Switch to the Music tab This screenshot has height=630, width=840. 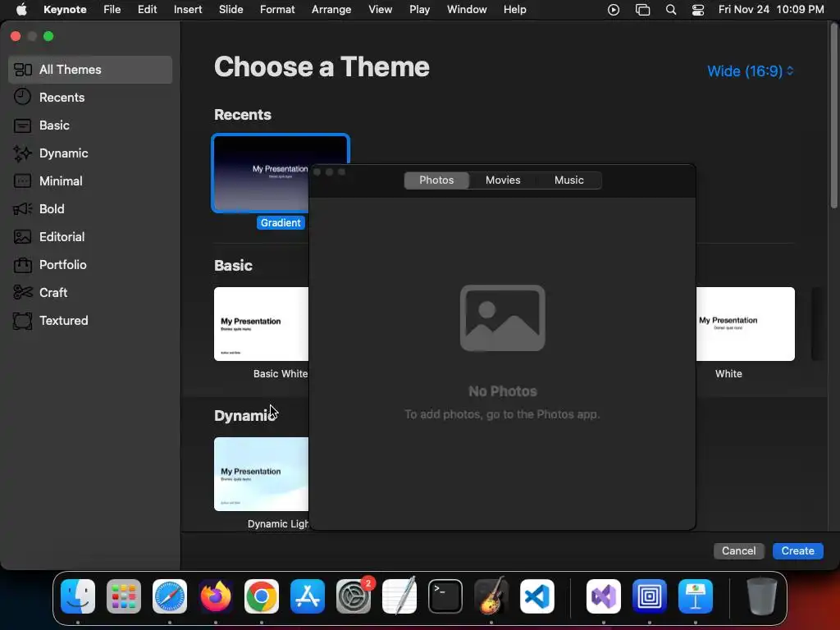pyautogui.click(x=569, y=180)
